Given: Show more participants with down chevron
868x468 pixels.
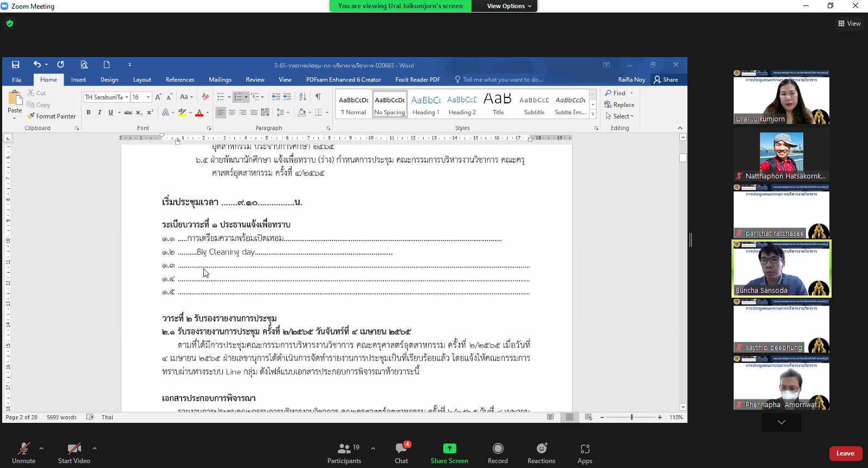Looking at the screenshot, I should (x=782, y=422).
